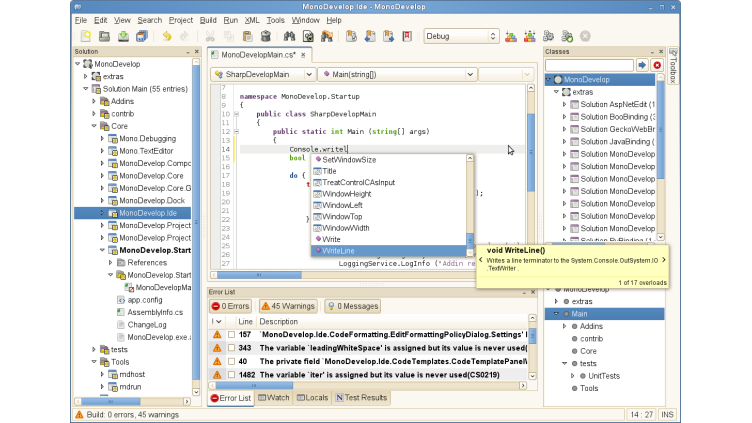The height and width of the screenshot is (423, 752).
Task: Click the Error List horizontal scrollbar thumb
Action: [x=254, y=386]
